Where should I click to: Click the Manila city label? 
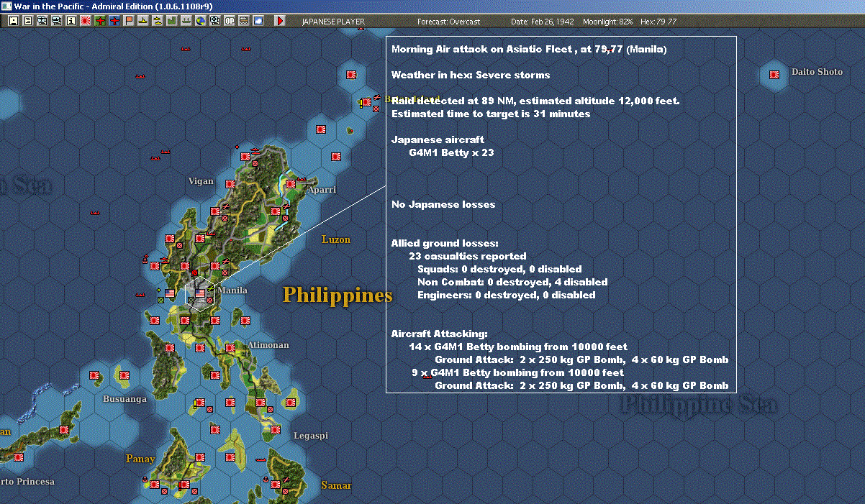232,290
